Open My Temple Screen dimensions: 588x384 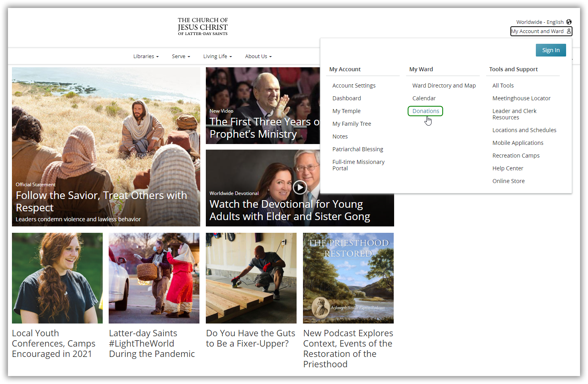(x=346, y=111)
